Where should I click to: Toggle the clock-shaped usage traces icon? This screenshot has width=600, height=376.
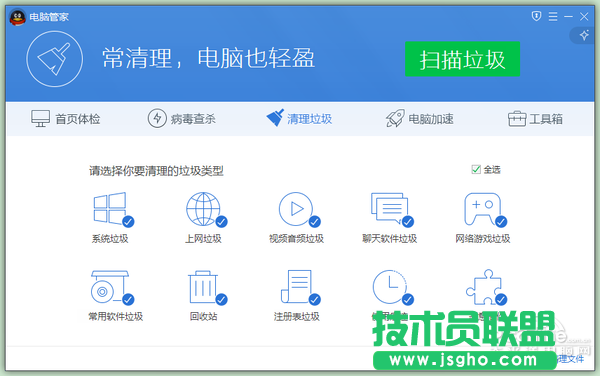(393, 288)
